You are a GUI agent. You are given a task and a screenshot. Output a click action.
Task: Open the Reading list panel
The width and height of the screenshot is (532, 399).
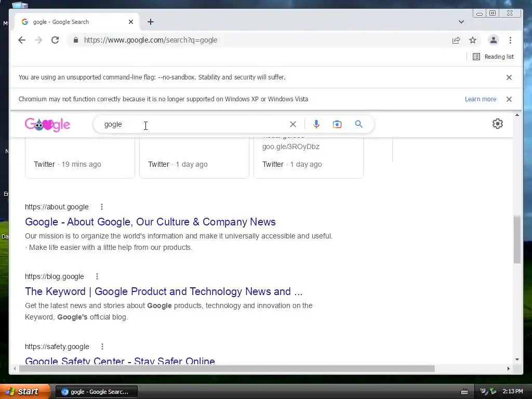tap(493, 57)
